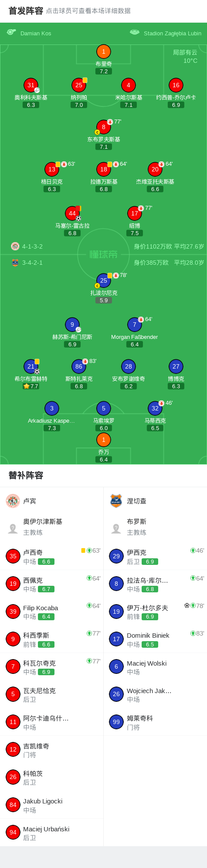Click the 3-4-2-1 formation label
The image size is (207, 868).
point(32,263)
